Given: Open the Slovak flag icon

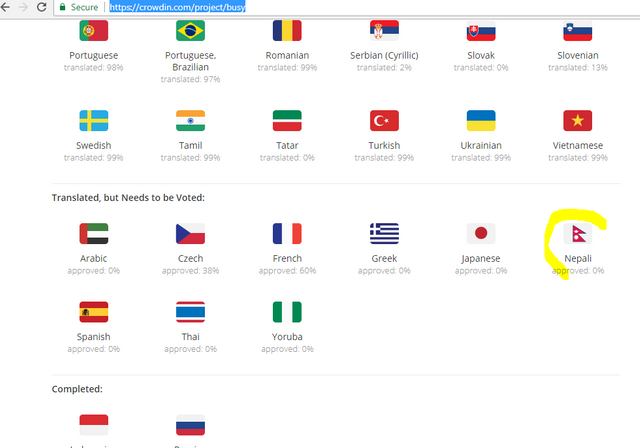Looking at the screenshot, I should pos(481,30).
